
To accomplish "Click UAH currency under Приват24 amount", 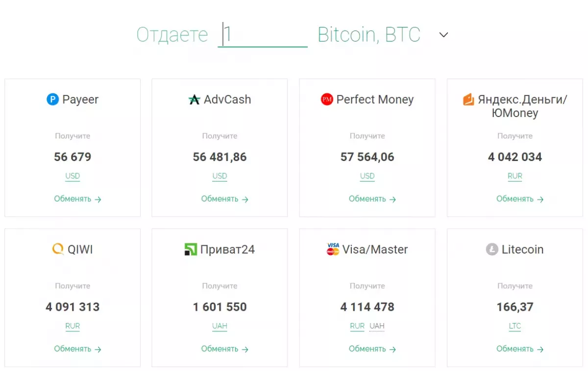I will click(x=220, y=326).
